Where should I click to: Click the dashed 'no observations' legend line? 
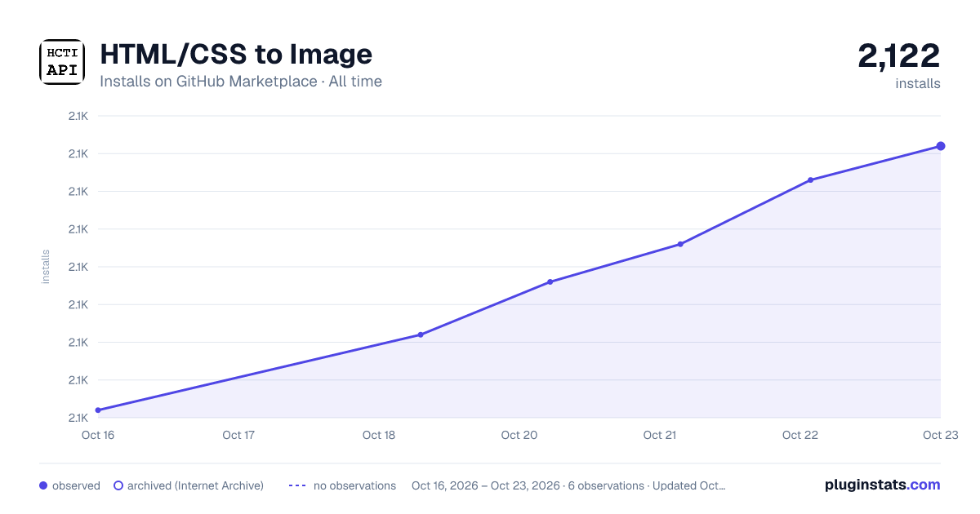[x=297, y=485]
